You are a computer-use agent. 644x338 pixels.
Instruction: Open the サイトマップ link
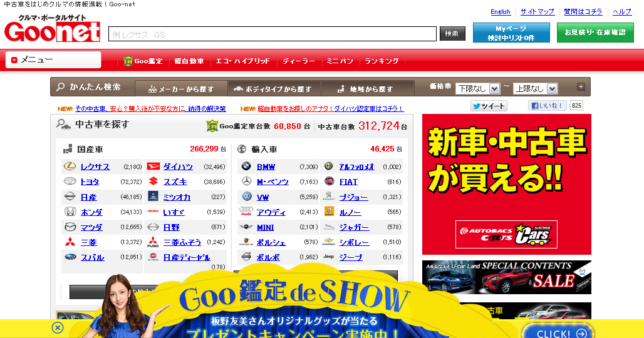538,12
